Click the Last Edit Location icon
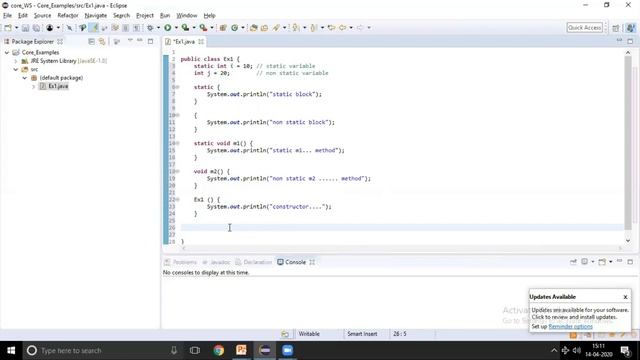 pyautogui.click(x=331, y=28)
